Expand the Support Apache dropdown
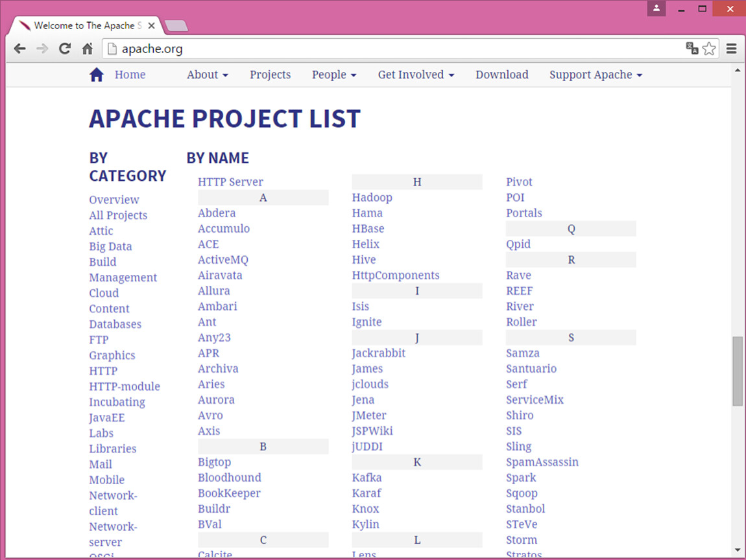The image size is (746, 560). (x=596, y=75)
